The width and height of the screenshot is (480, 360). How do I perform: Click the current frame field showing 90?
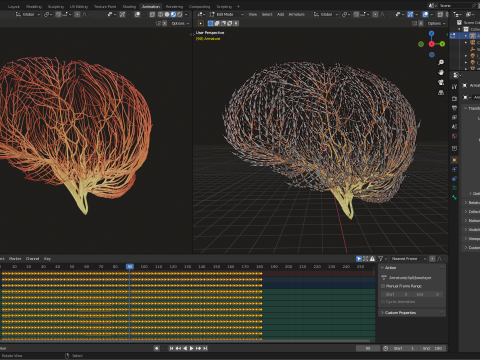pyautogui.click(x=368, y=348)
